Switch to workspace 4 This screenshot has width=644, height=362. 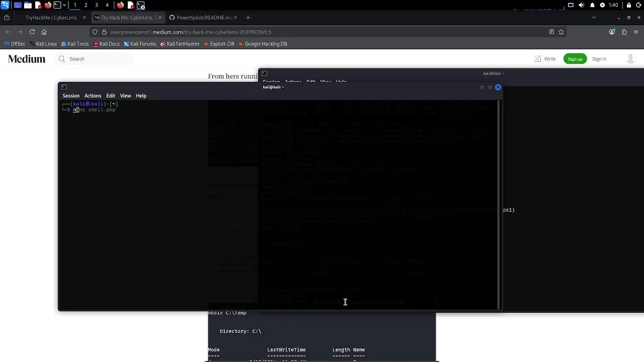click(x=107, y=5)
